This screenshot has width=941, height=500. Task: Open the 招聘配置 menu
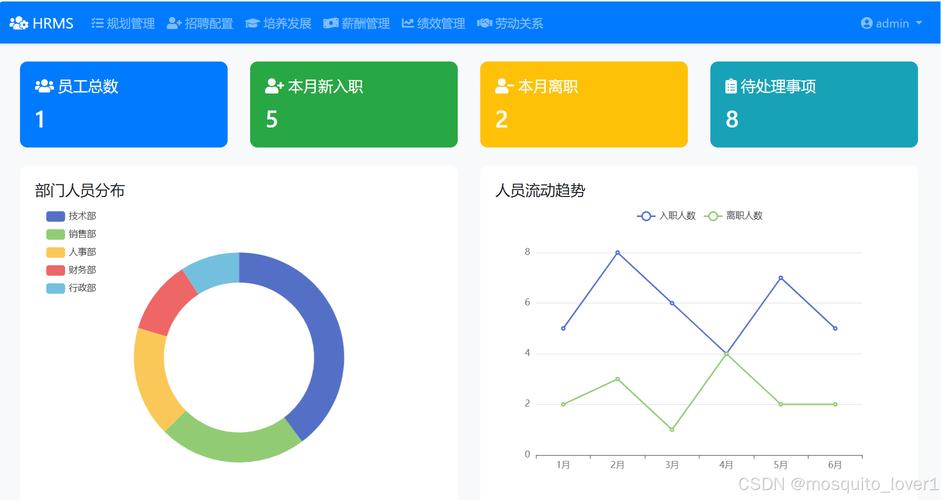pos(200,23)
